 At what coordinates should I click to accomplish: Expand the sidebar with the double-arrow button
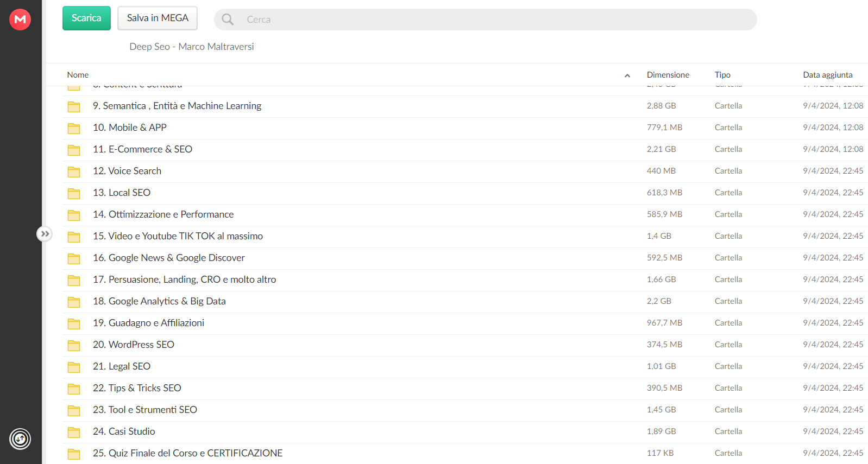pyautogui.click(x=45, y=234)
